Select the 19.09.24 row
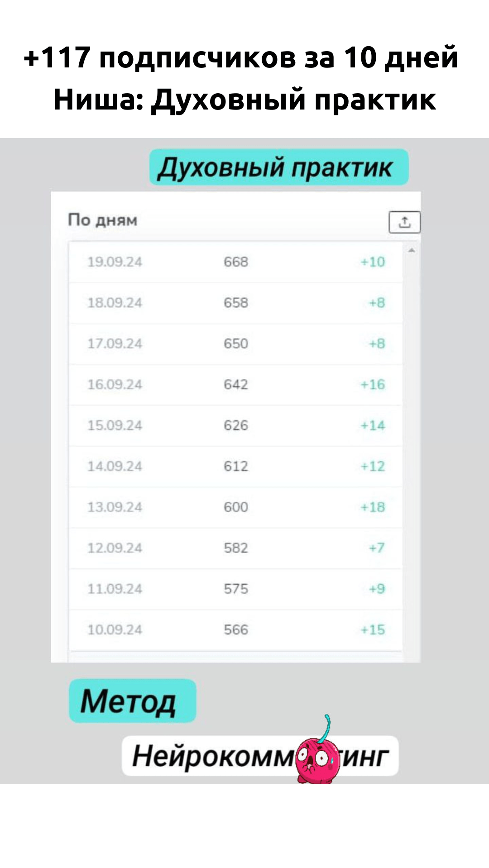The width and height of the screenshot is (489, 868). 235,262
